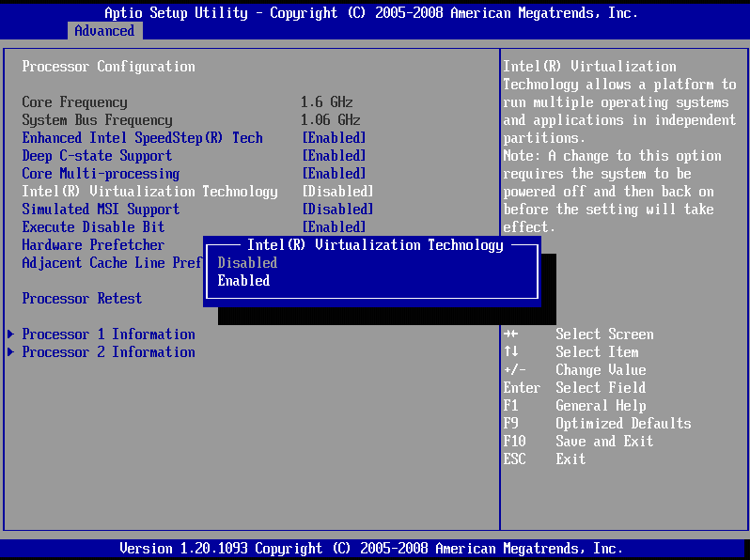
Task: Click the Enter Select Field hint
Action: tap(575, 388)
